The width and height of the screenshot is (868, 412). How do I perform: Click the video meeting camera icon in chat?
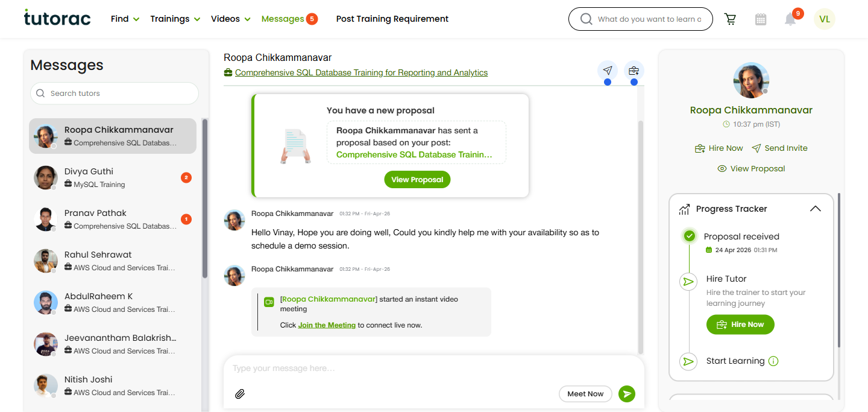[269, 302]
